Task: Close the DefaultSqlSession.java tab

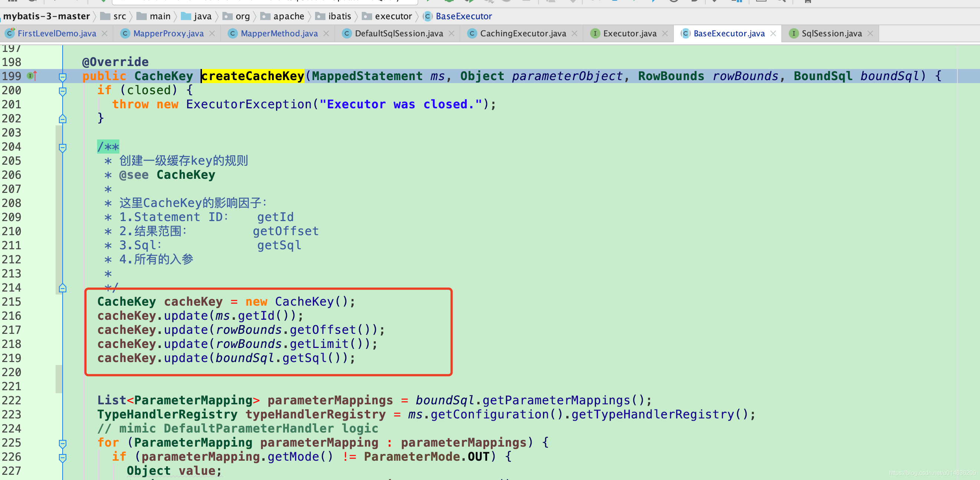Action: [451, 33]
